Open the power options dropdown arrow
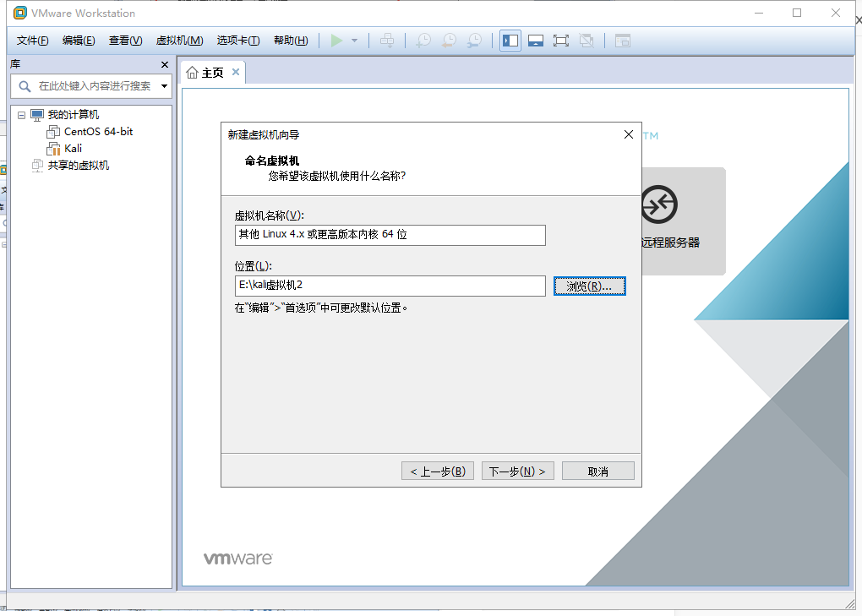The image size is (862, 616). pos(355,41)
